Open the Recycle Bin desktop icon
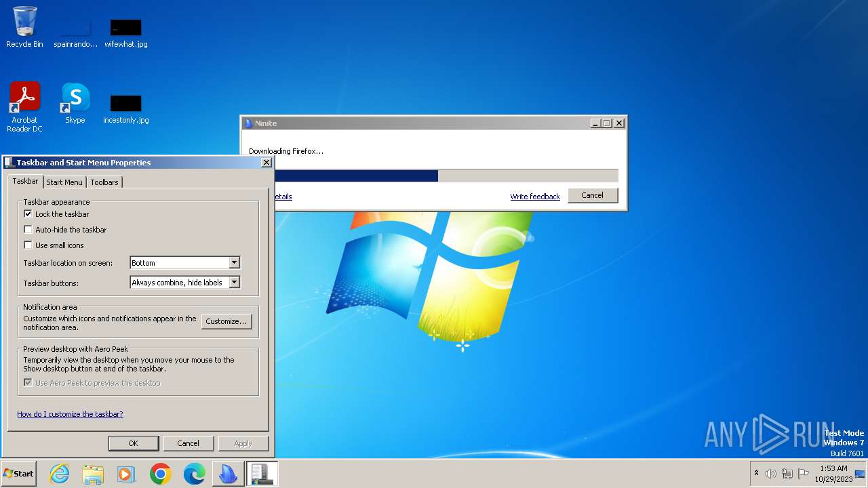 point(24,27)
